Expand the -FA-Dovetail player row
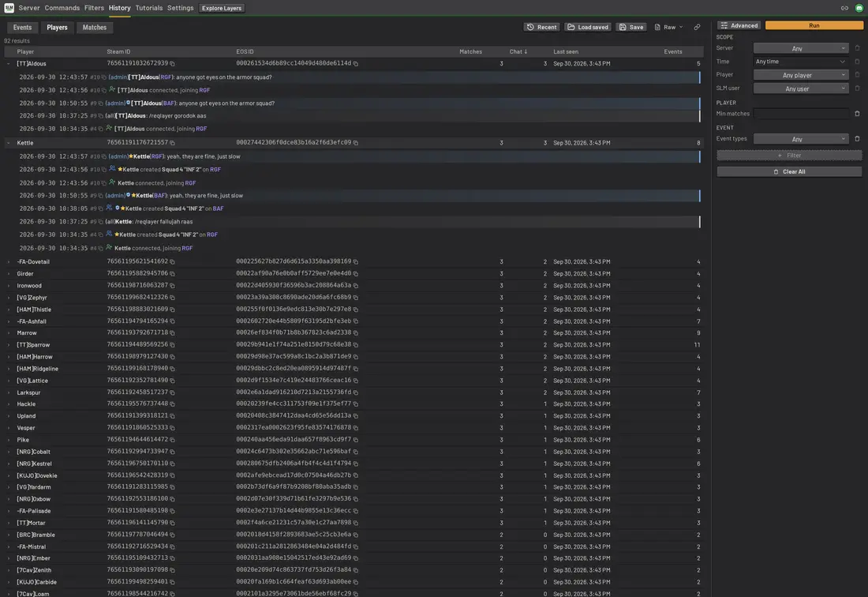Image resolution: width=868 pixels, height=597 pixels. pos(9,262)
